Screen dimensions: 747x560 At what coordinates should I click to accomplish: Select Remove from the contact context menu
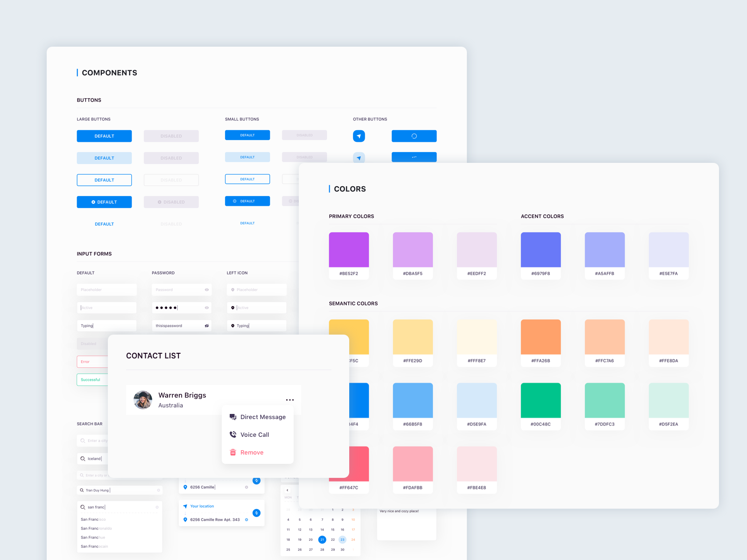pyautogui.click(x=252, y=452)
